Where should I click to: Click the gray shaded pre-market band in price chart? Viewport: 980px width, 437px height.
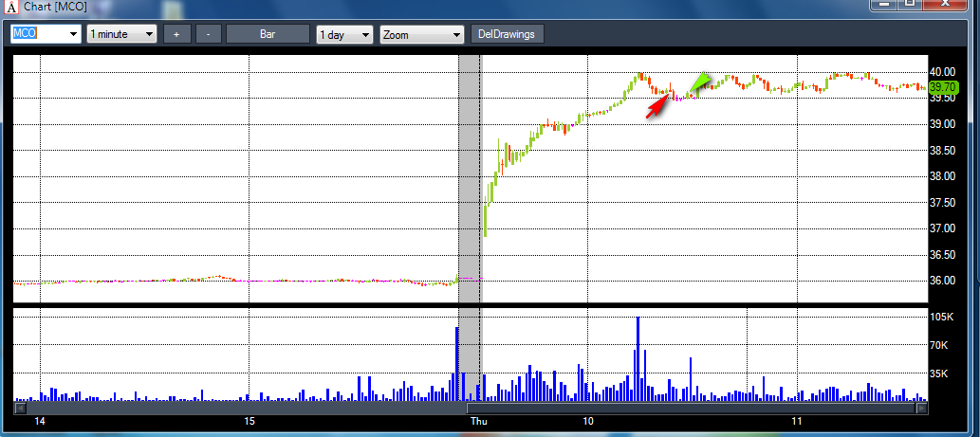point(470,178)
